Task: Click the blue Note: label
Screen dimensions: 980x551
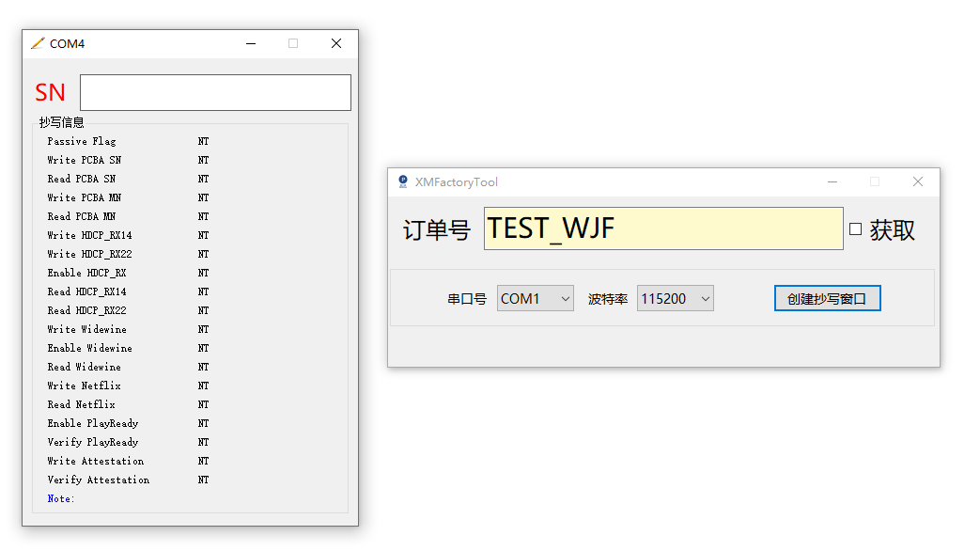Action: point(61,498)
